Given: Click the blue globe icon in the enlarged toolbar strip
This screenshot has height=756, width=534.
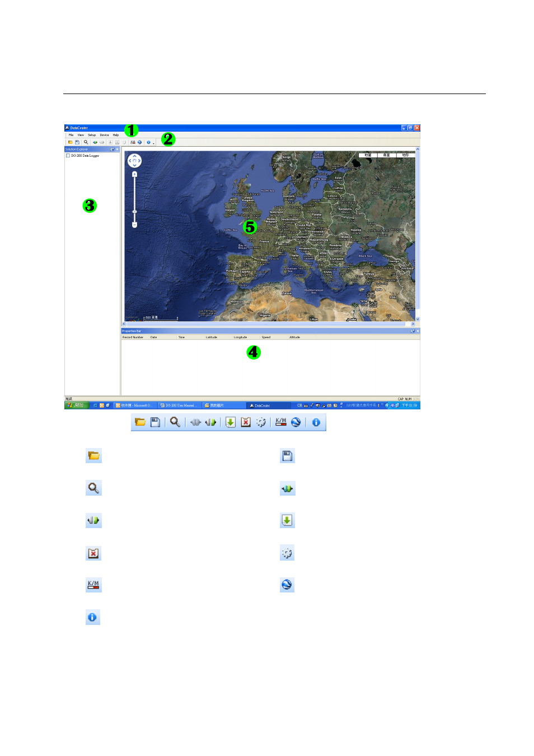Looking at the screenshot, I should [x=296, y=422].
